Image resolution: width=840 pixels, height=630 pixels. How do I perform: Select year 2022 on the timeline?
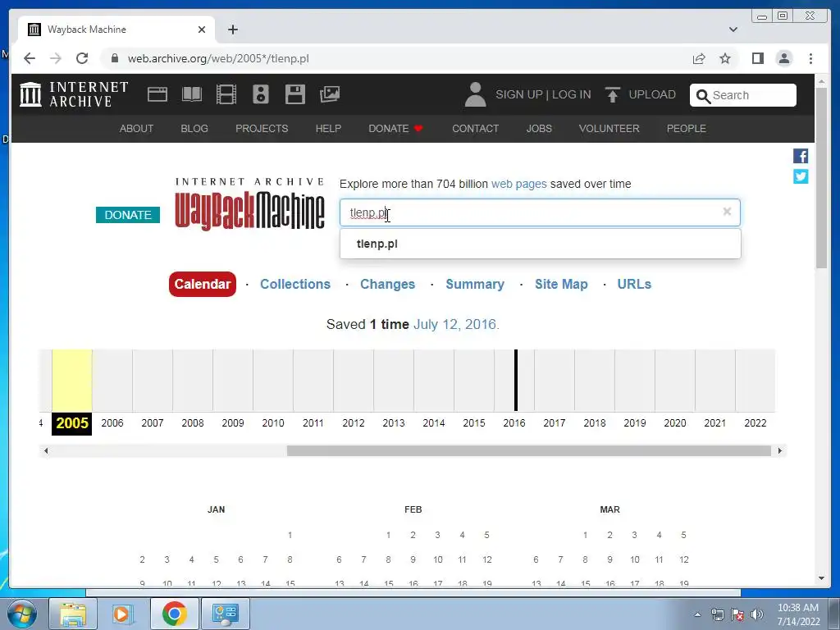[x=755, y=423]
